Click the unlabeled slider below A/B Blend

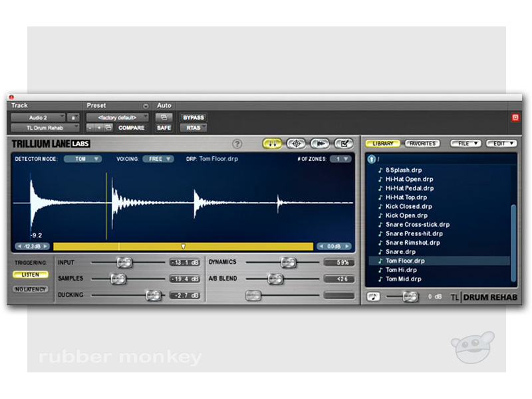253,295
